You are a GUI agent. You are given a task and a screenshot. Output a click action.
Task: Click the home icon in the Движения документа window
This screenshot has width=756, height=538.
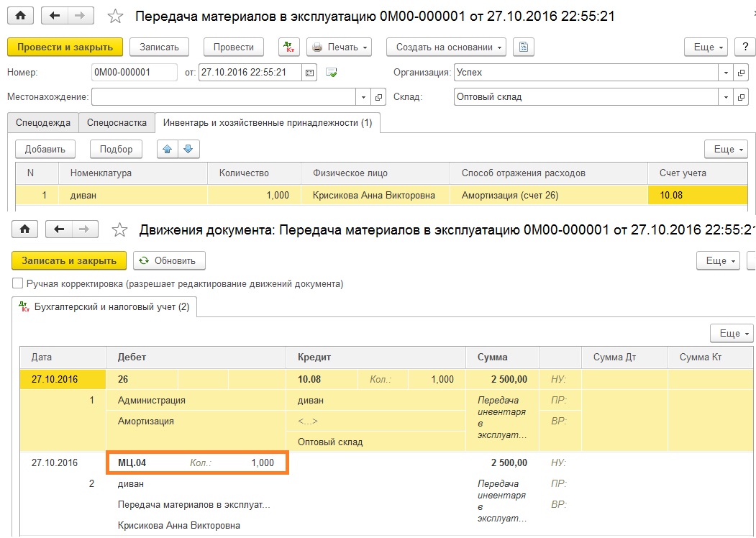pyautogui.click(x=24, y=229)
